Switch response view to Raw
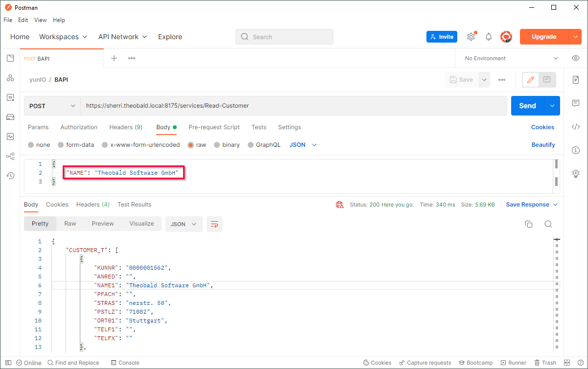Viewport: 588px width, 369px height. tap(70, 224)
